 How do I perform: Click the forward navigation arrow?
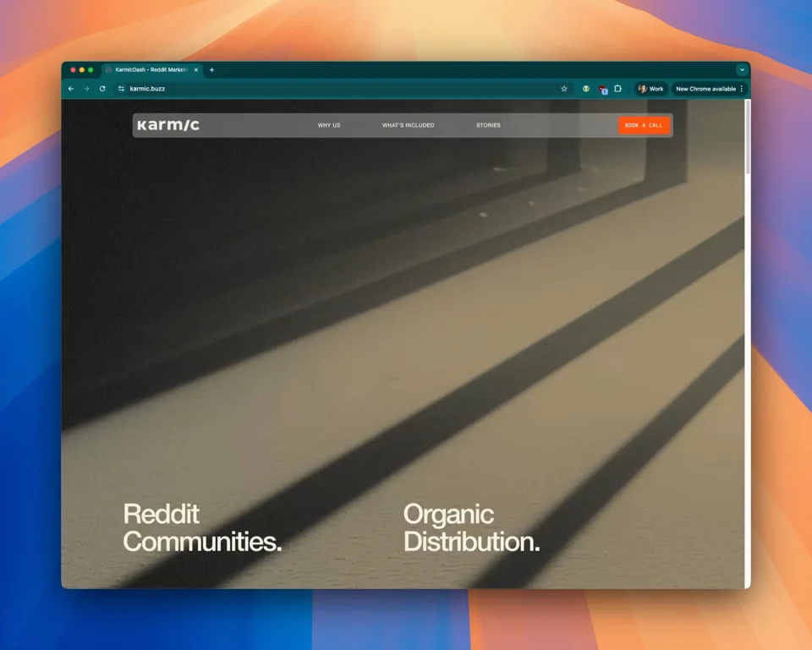(86, 89)
